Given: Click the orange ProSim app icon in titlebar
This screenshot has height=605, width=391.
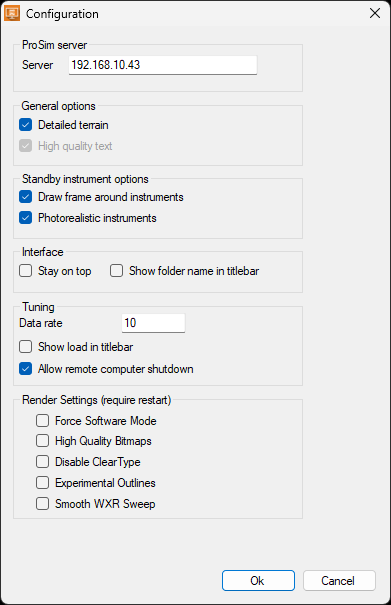Looking at the screenshot, I should (12, 13).
